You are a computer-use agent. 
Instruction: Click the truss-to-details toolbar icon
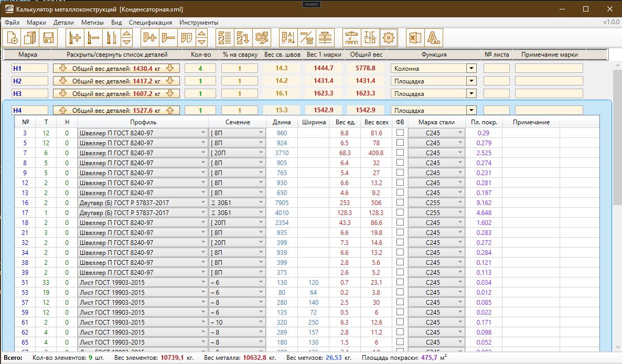pyautogui.click(x=352, y=38)
